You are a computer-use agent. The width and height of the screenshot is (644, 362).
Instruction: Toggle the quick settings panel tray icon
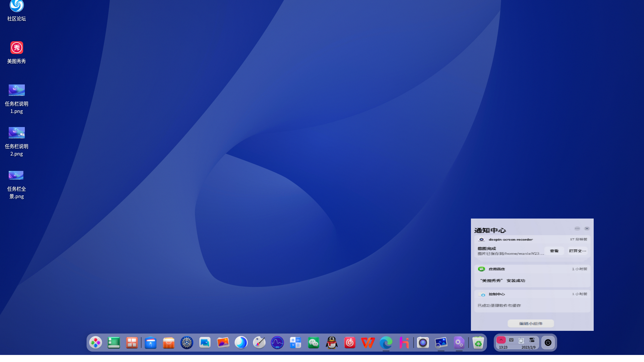click(x=532, y=340)
